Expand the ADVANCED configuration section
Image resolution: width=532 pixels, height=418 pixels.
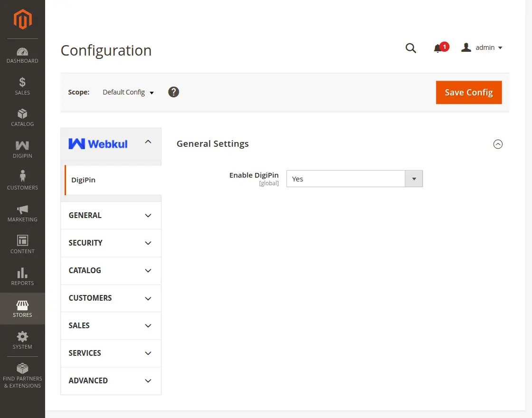coord(111,381)
